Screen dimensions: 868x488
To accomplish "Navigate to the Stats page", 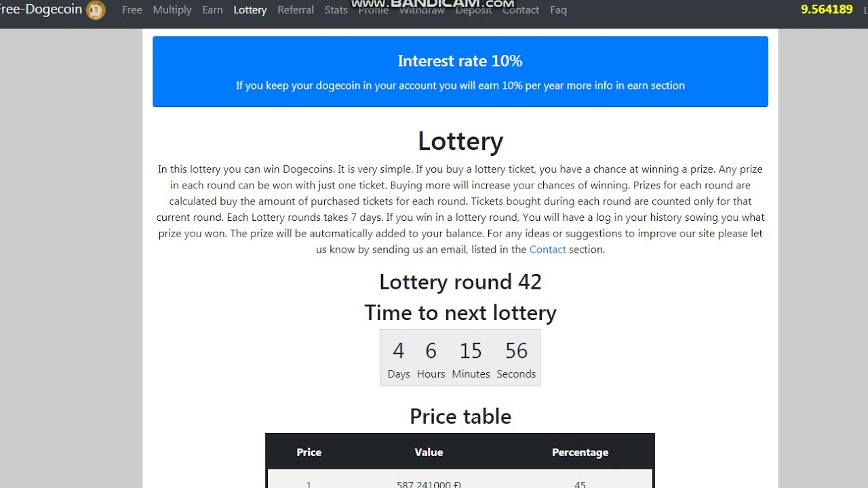I will [x=336, y=10].
